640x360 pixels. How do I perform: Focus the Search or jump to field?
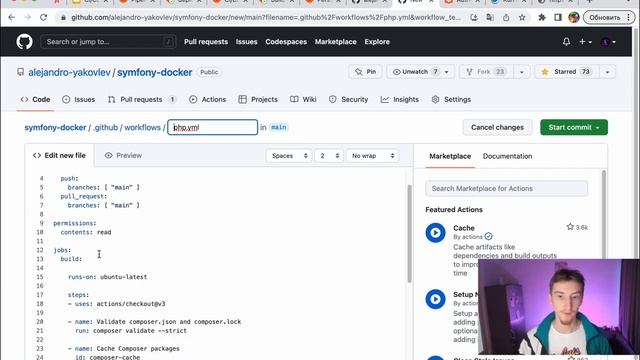pyautogui.click(x=108, y=42)
